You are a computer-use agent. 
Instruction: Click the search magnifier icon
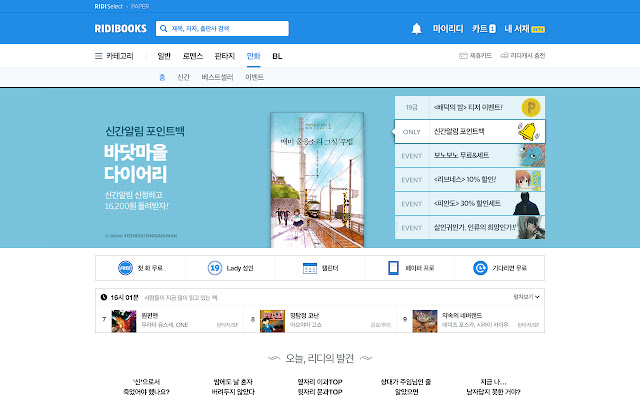tap(164, 29)
